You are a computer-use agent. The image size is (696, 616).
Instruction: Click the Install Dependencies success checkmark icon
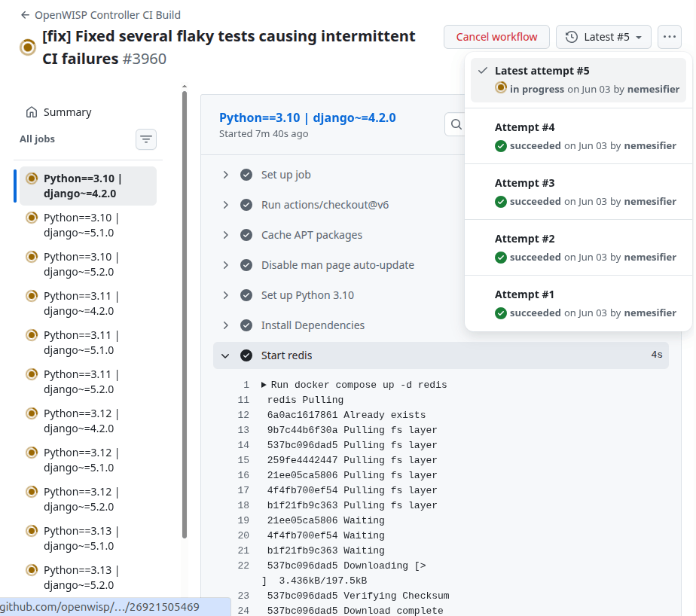(x=246, y=326)
